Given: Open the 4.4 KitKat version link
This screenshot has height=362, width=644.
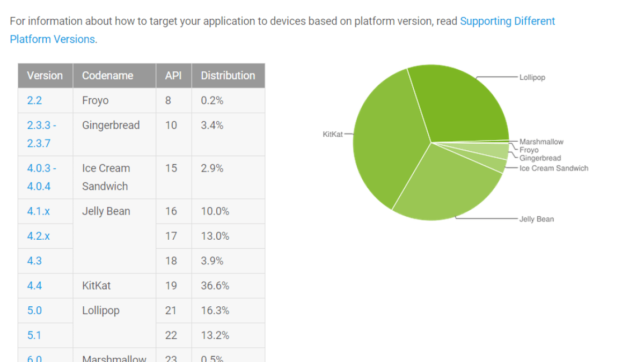Looking at the screenshot, I should (34, 285).
